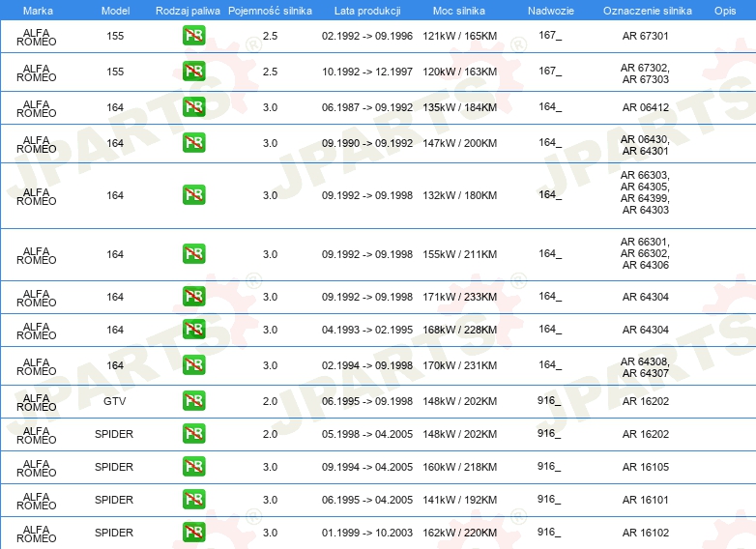
Task: Select the fuel icon in the AR 16102 row
Action: 193,533
